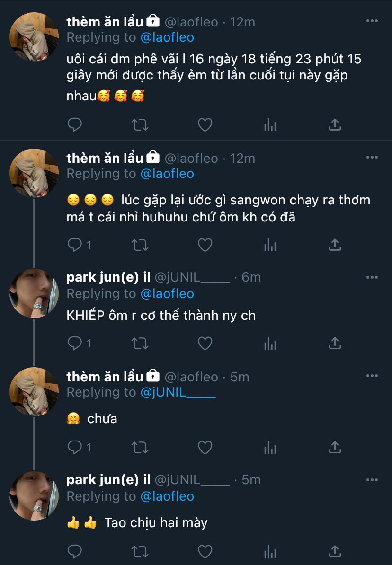The height and width of the screenshot is (565, 392).
Task: Open @laofleo link in the first tweet
Action: pyautogui.click(x=167, y=37)
